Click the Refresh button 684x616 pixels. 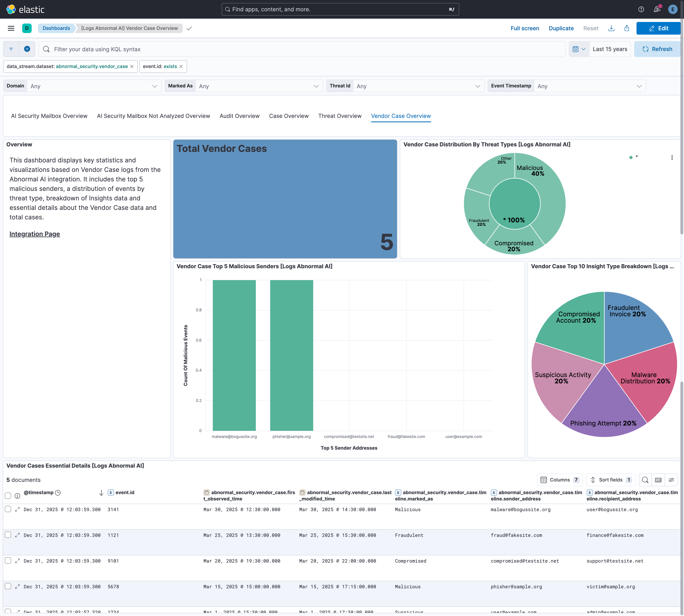click(657, 49)
